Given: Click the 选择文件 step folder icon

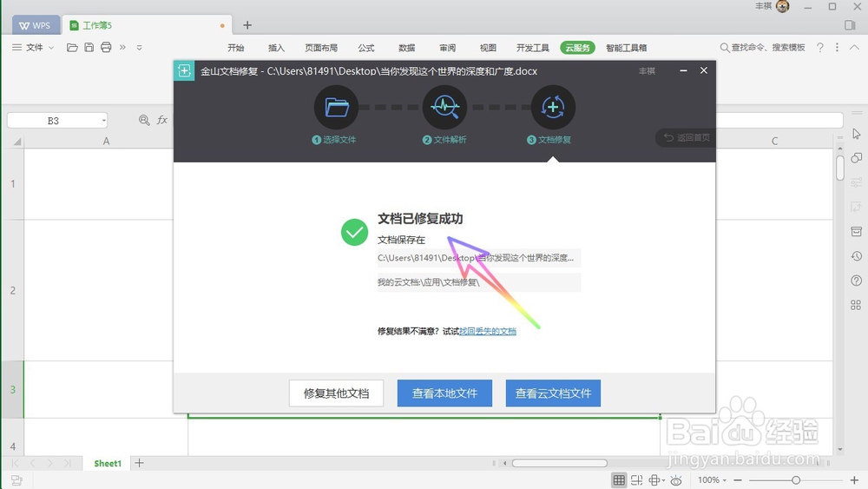Looking at the screenshot, I should pyautogui.click(x=337, y=107).
